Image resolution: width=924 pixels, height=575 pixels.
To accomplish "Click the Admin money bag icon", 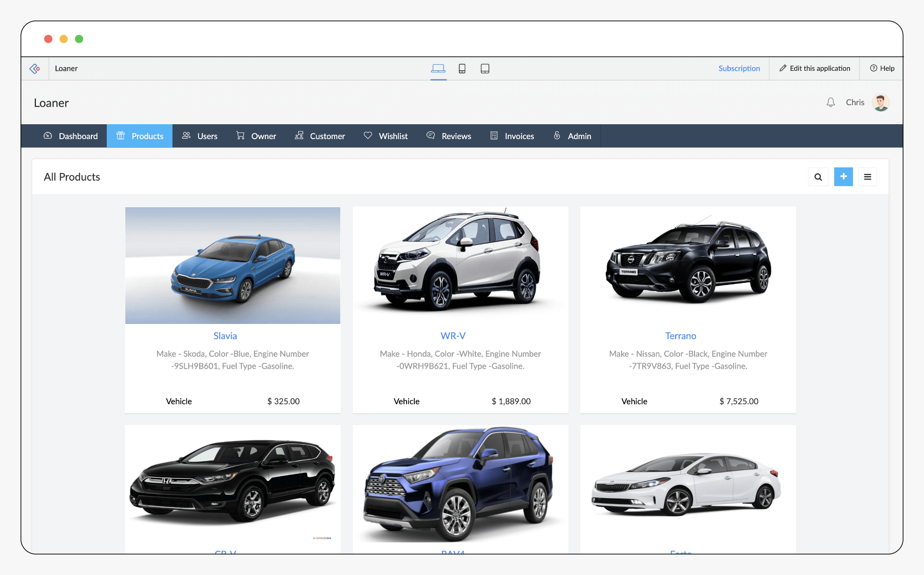I will [557, 136].
